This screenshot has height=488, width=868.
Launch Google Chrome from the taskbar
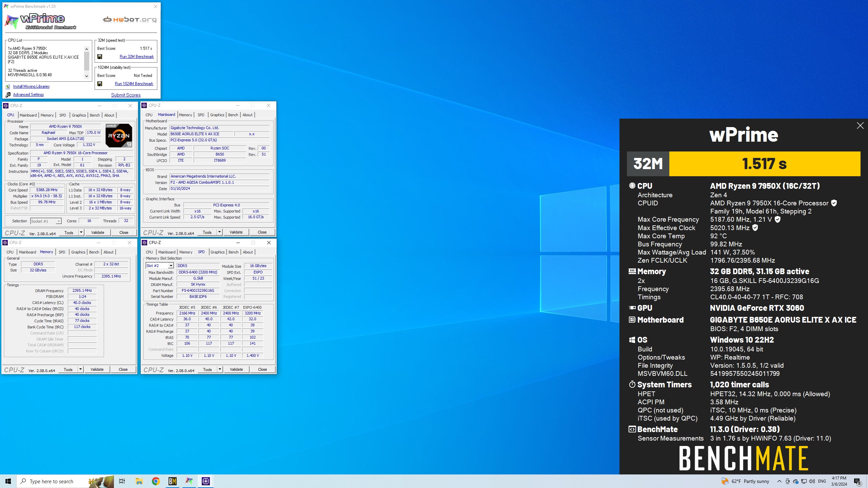click(x=156, y=481)
